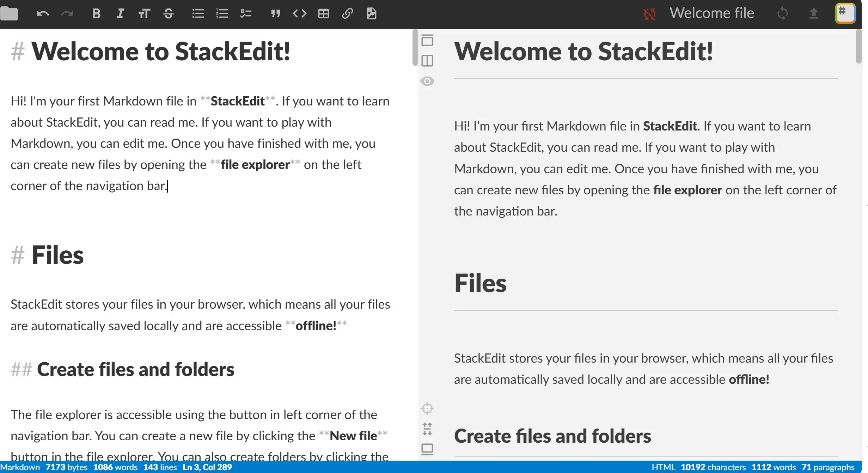Click the '143 lines' status entry

click(160, 467)
